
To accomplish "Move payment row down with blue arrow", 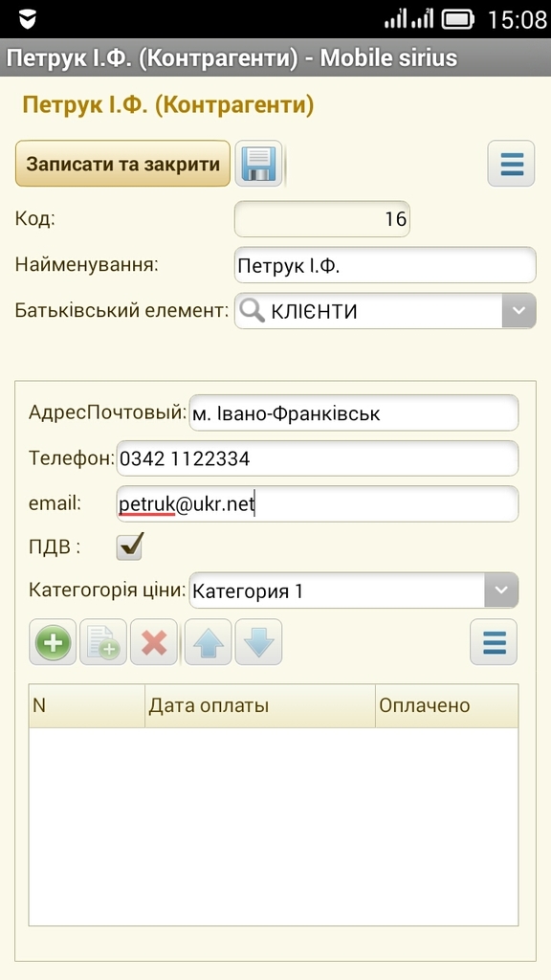I will click(258, 642).
